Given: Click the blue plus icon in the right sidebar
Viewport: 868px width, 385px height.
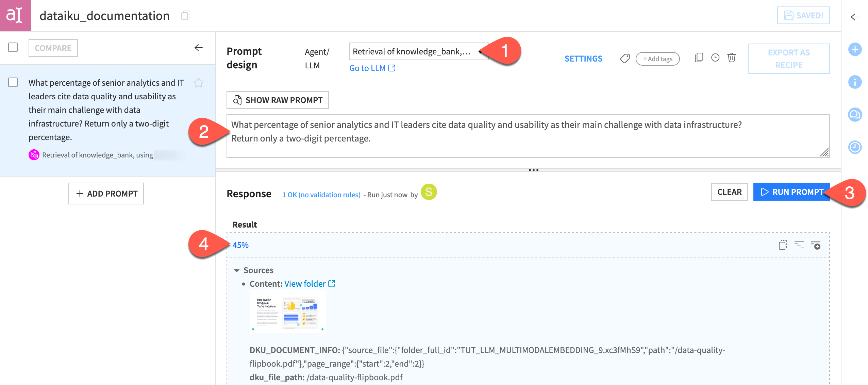Looking at the screenshot, I should click(x=855, y=49).
